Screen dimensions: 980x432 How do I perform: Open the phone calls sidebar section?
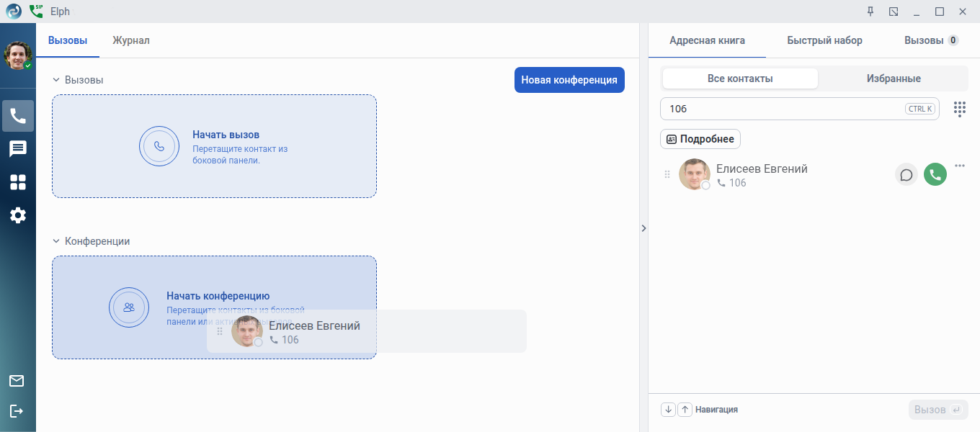tap(18, 116)
